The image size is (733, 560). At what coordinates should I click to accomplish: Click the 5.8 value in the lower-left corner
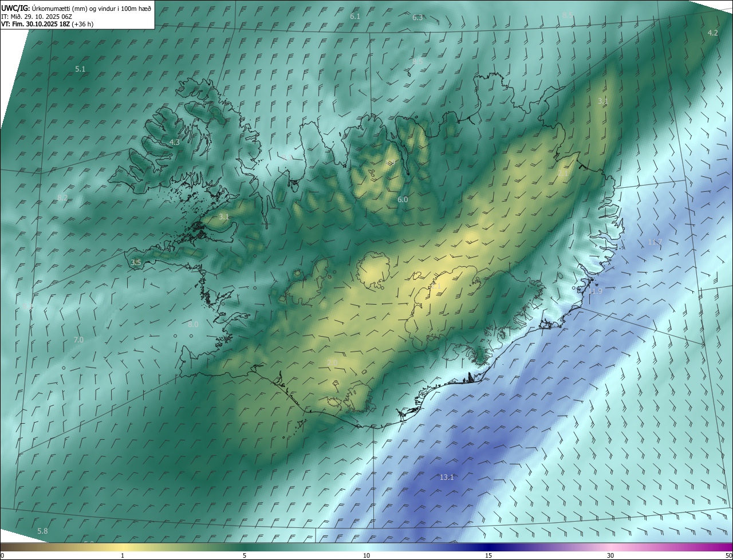pos(42,531)
